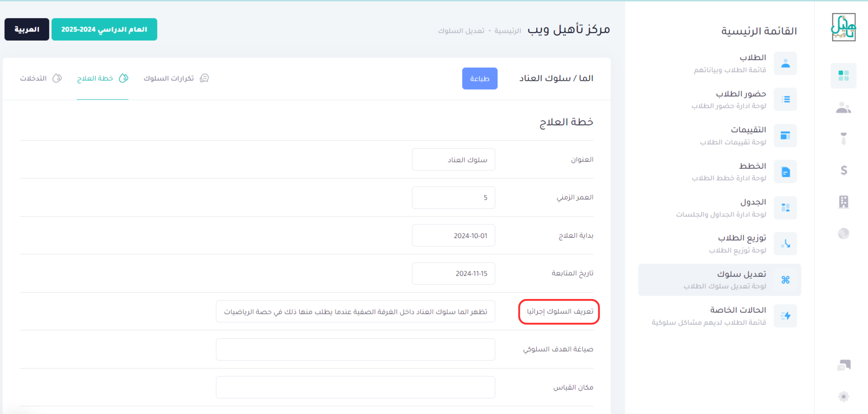Open the settings gear icon in the rail
This screenshot has width=868, height=414.
tap(843, 396)
